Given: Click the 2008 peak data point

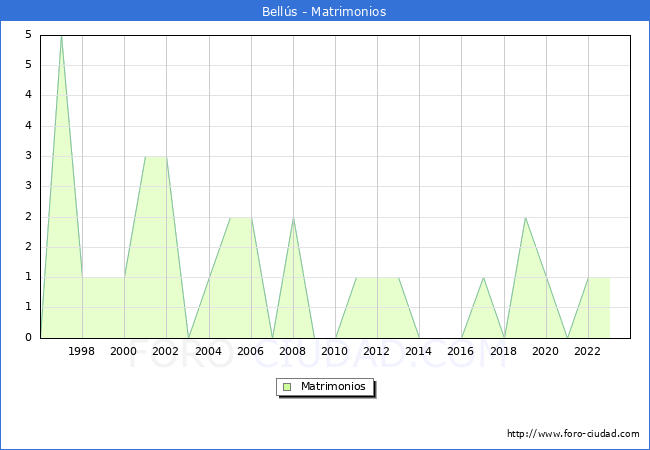Looking at the screenshot, I should click(x=293, y=217).
